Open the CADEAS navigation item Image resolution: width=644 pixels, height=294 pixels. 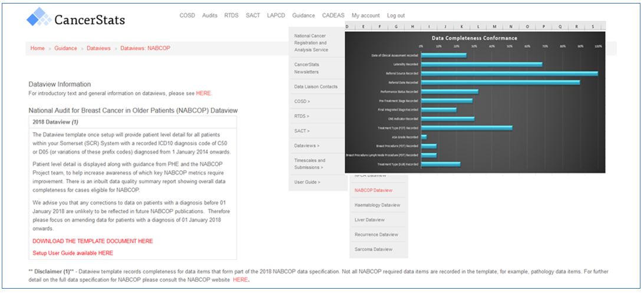tap(333, 15)
